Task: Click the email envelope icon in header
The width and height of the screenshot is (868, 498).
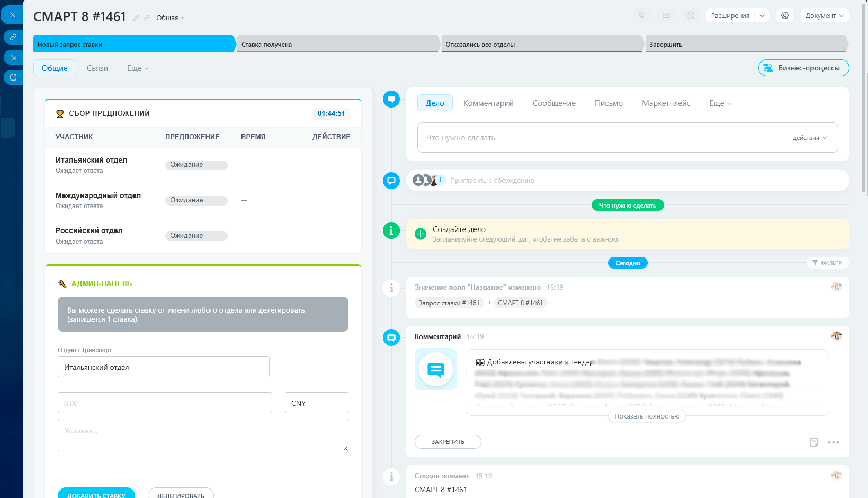Action: pos(666,15)
